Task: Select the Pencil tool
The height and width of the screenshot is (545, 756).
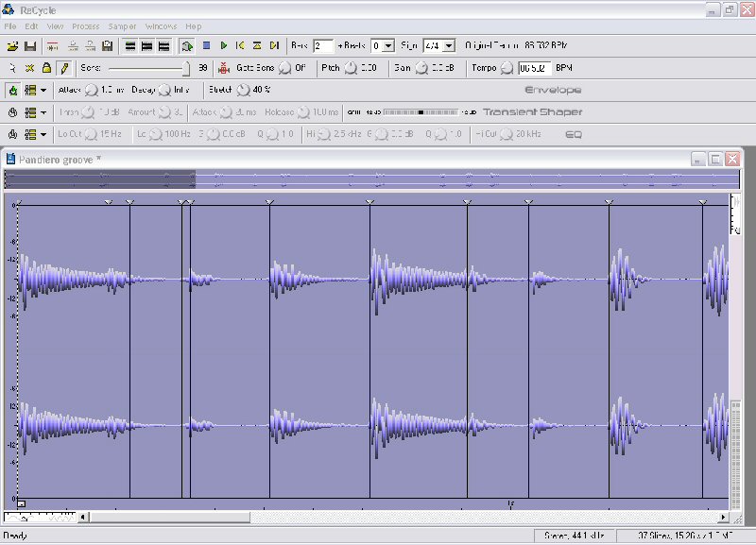Action: 63,68
